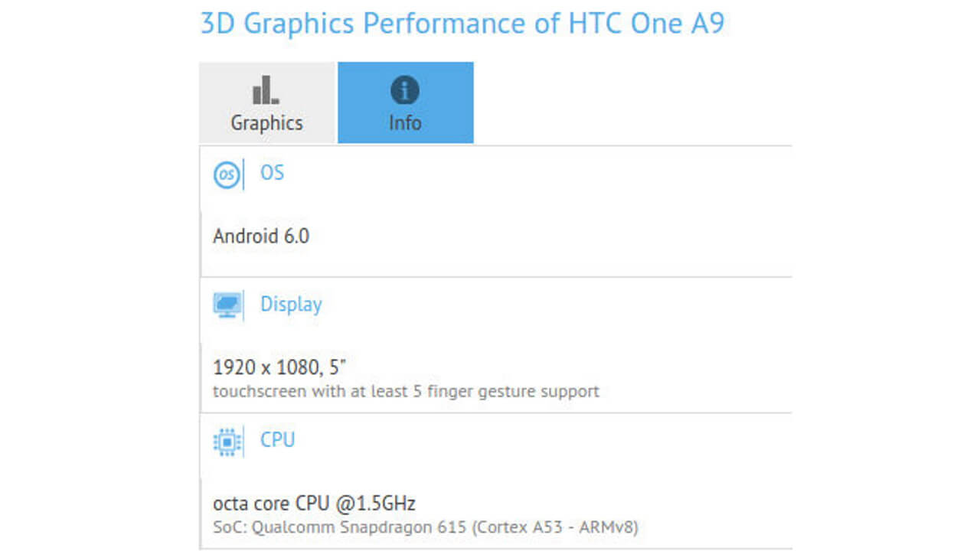Click the info circle icon on Info tab
Image resolution: width=980 pixels, height=551 pixels.
click(405, 89)
